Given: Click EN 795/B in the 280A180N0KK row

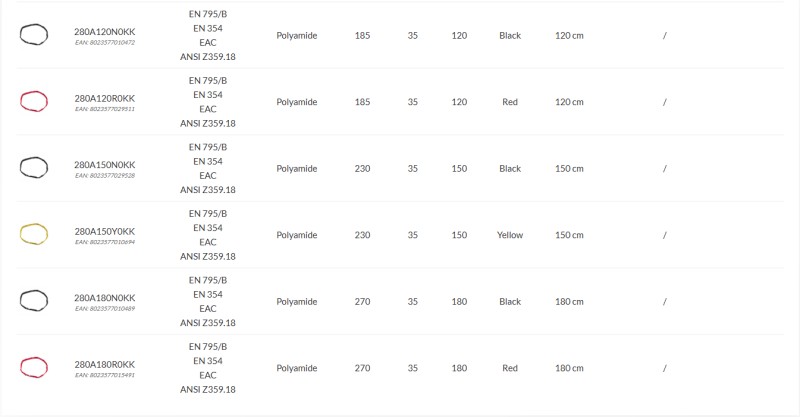Looking at the screenshot, I should point(208,280).
